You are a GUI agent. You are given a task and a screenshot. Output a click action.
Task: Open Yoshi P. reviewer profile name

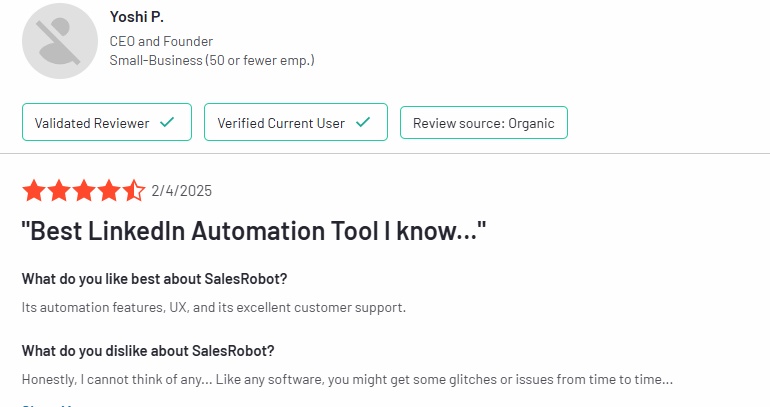tap(137, 17)
